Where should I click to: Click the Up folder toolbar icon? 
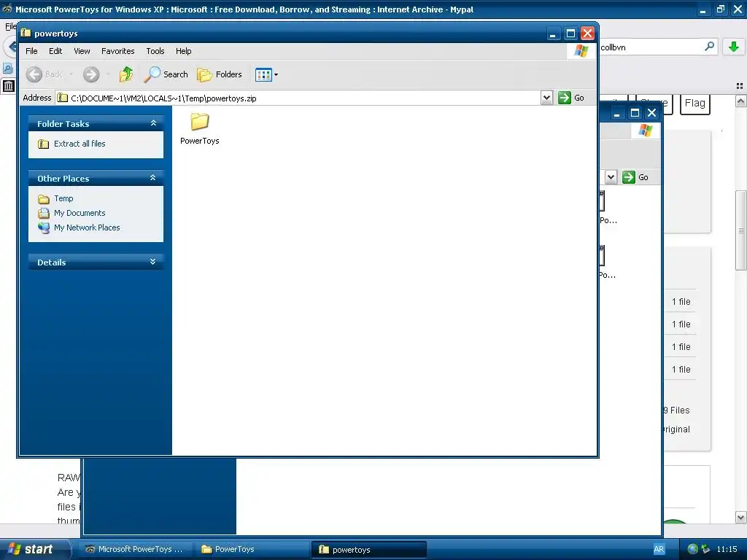[126, 74]
